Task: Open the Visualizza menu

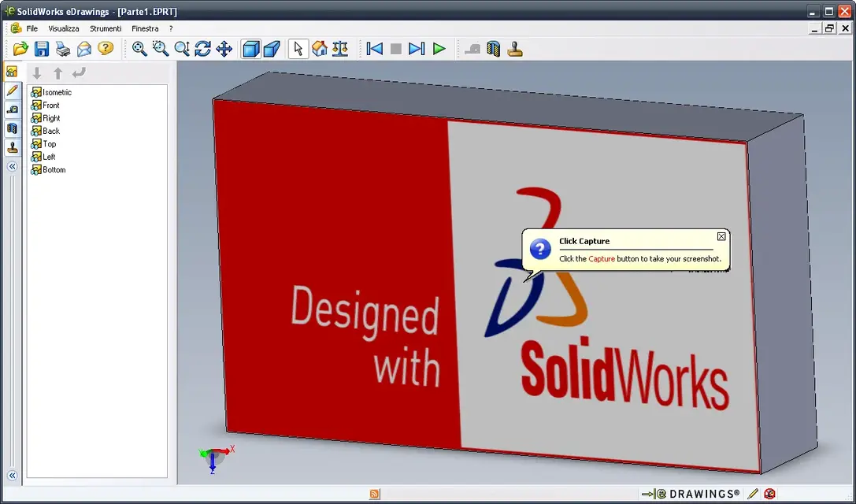Action: pyautogui.click(x=63, y=28)
